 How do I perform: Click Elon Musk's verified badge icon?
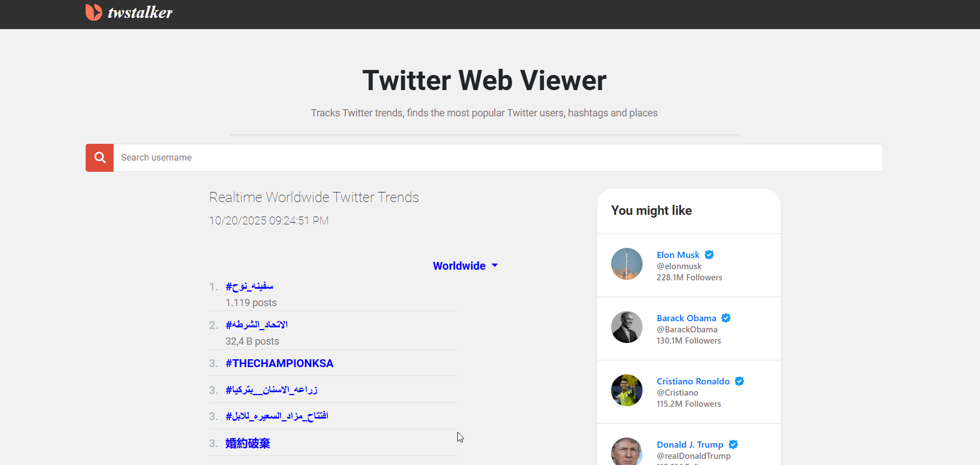point(709,255)
